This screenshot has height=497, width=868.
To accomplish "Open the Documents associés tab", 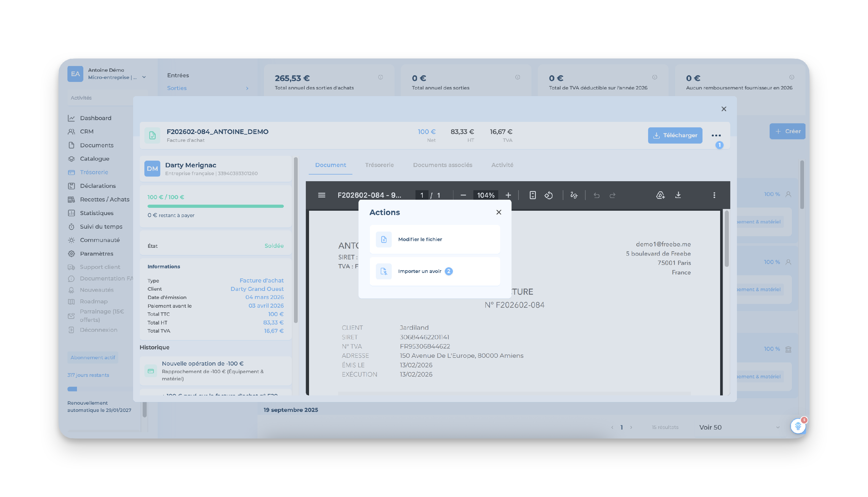I will (x=442, y=165).
